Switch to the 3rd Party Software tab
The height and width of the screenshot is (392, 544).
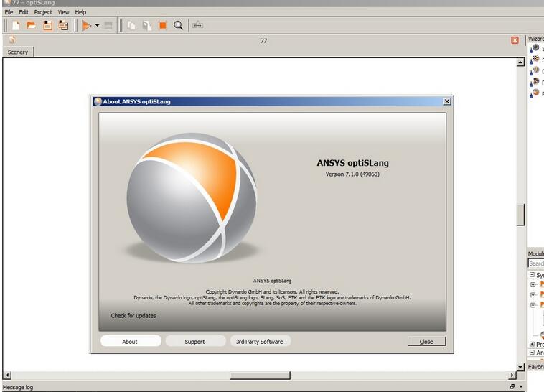260,341
